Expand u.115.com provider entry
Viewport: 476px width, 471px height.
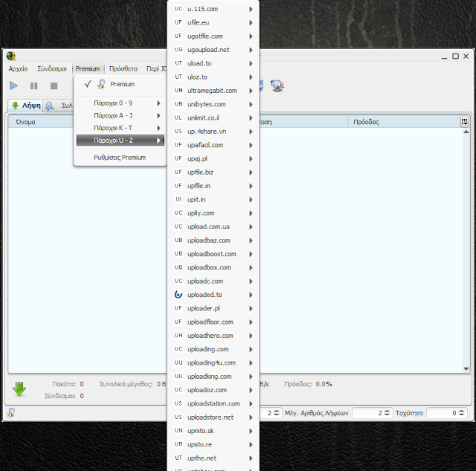pos(213,9)
